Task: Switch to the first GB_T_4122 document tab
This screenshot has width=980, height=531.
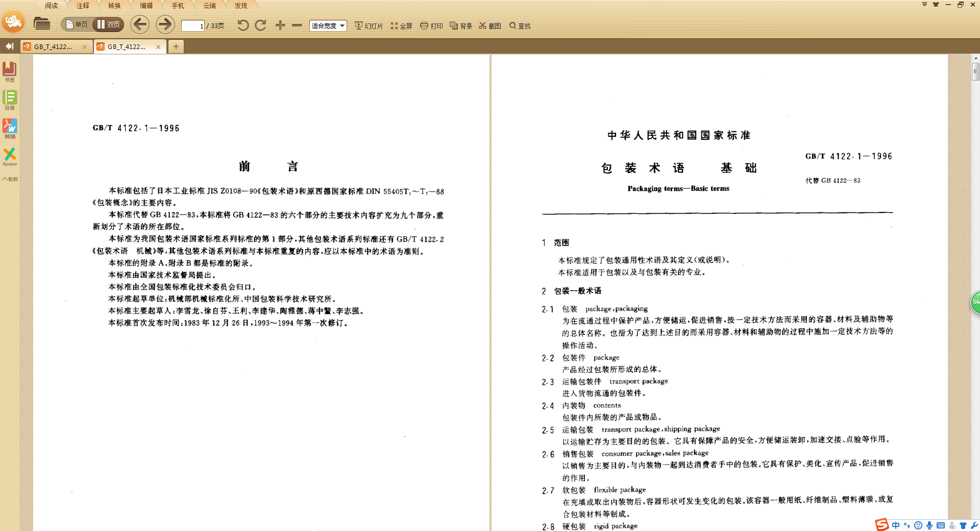Action: pos(53,46)
